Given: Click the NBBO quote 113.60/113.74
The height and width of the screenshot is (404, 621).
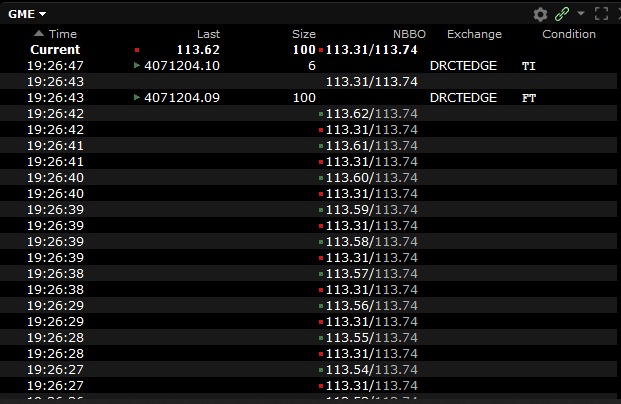Looking at the screenshot, I should [x=371, y=178].
